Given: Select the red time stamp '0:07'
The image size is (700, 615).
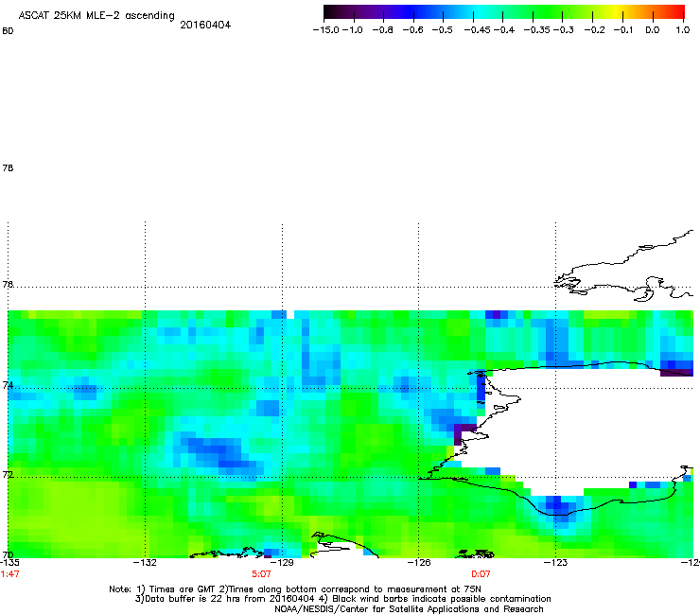Looking at the screenshot, I should point(481,574).
